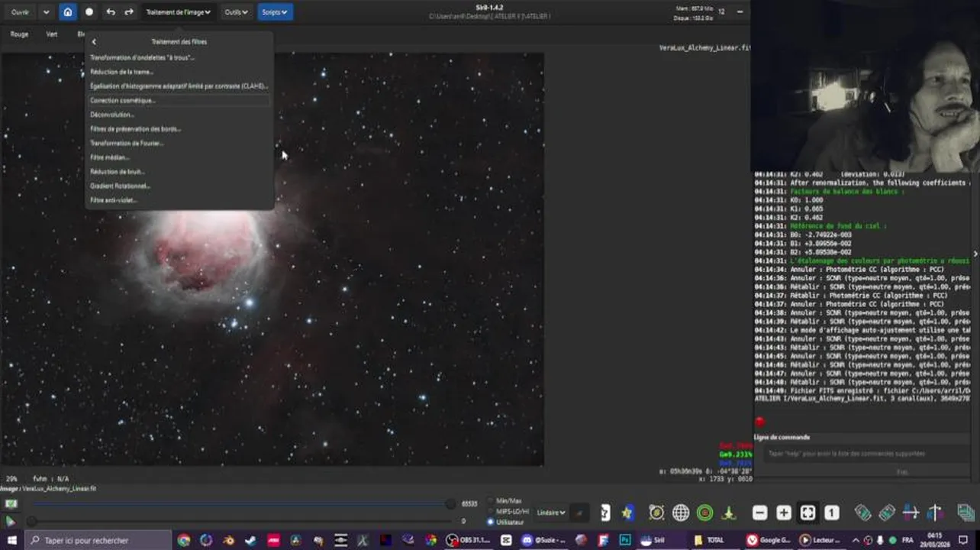980x550 pixels.
Task: Open the Traitement de l'image dropdown
Action: click(178, 11)
